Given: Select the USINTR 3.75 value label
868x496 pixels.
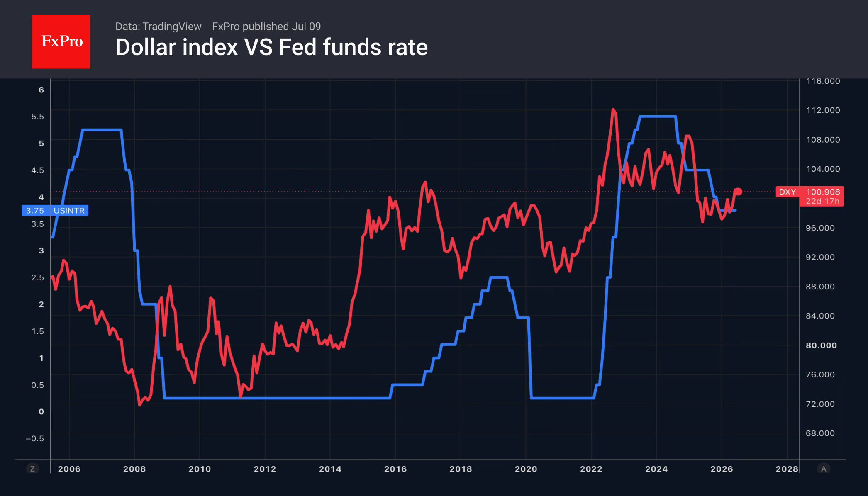Looking at the screenshot, I should 55,211.
